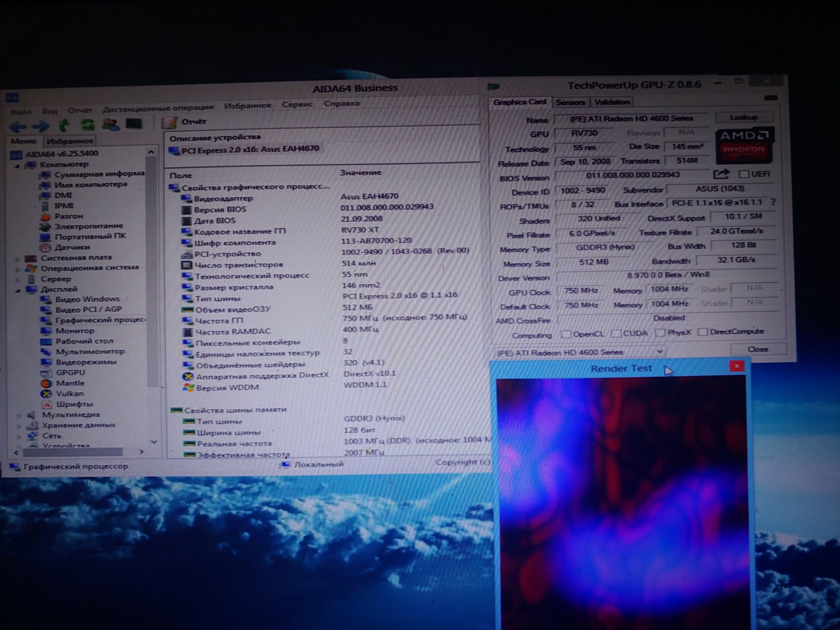The height and width of the screenshot is (630, 840).
Task: Open the Файл menu in AIDA64
Action: (x=21, y=112)
